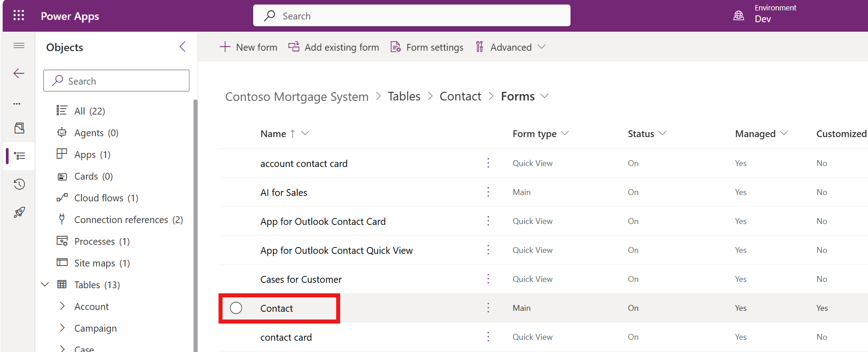Open more options for AI for Sales form

488,192
